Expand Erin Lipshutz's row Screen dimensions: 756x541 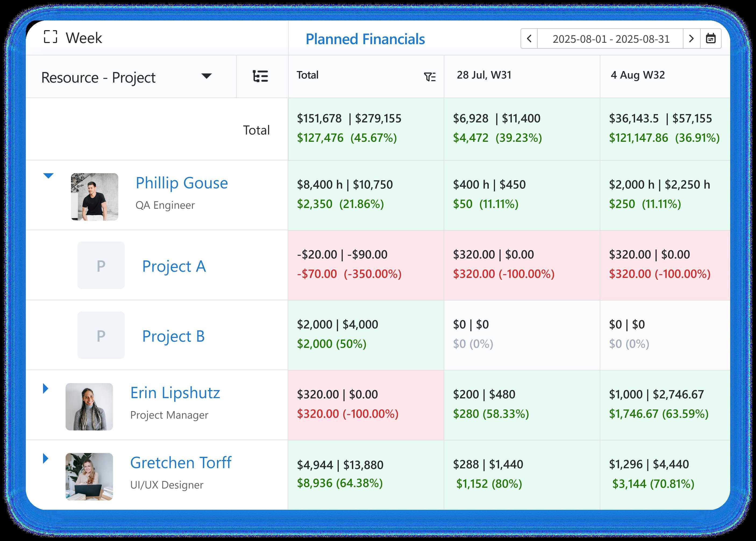click(x=46, y=388)
